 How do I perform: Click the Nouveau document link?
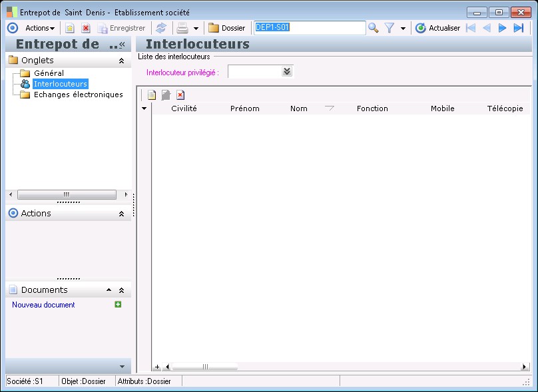point(43,305)
